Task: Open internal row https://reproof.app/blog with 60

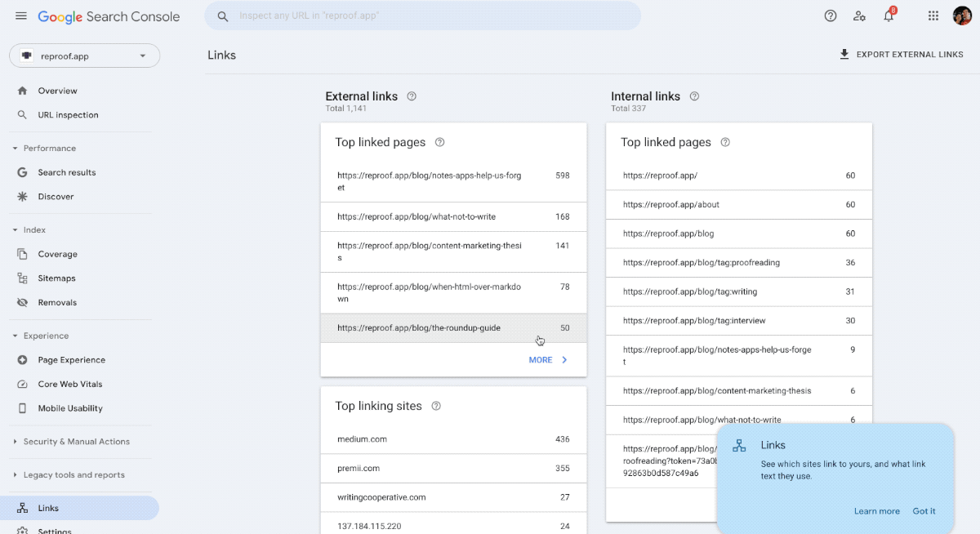Action: pos(739,234)
